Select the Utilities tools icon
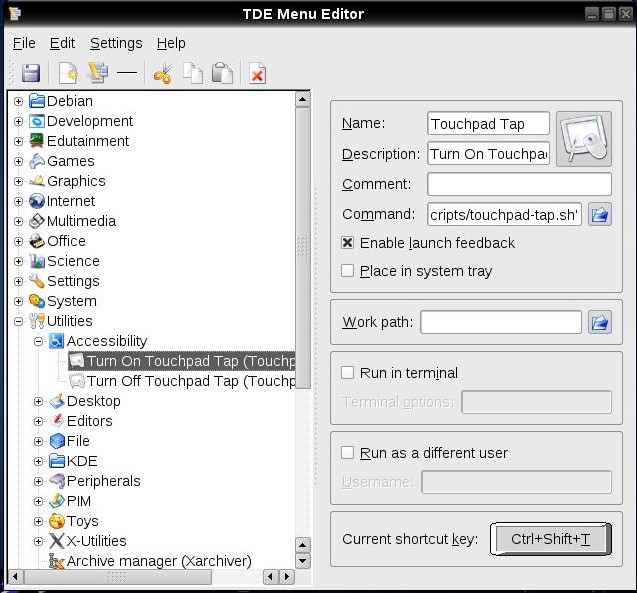Viewport: 637px width, 593px height. click(x=37, y=321)
